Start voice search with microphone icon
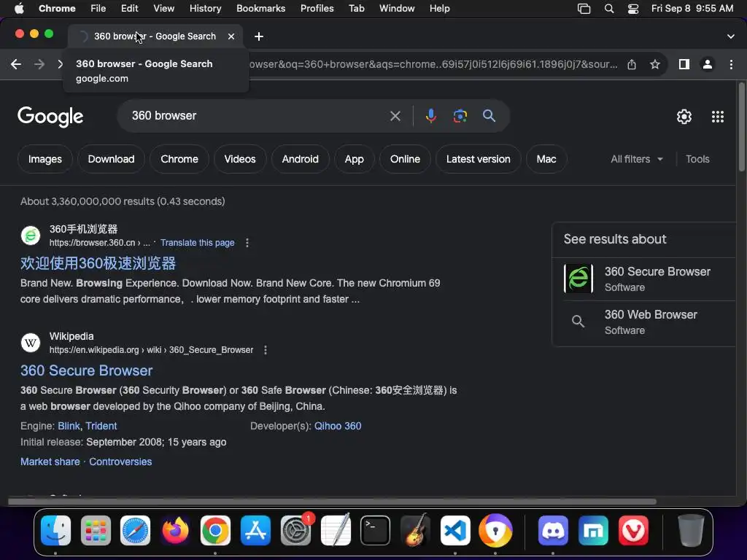This screenshot has width=747, height=560. (x=430, y=116)
